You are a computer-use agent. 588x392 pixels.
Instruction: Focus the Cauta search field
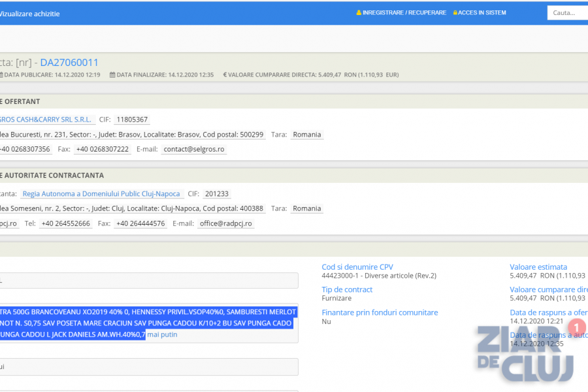(x=567, y=13)
